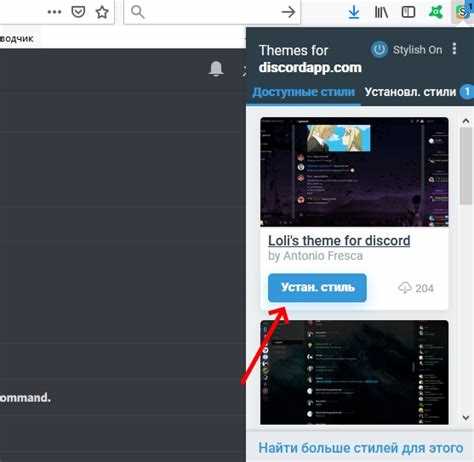Image resolution: width=474 pixels, height=462 pixels.
Task: Open the Loli's theme for discord link
Action: 339,241
